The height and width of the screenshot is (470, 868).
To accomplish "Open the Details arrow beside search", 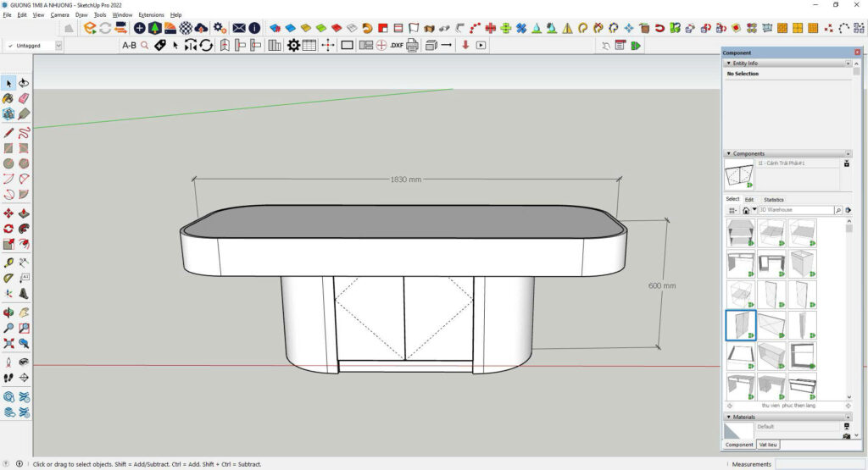I will 848,210.
